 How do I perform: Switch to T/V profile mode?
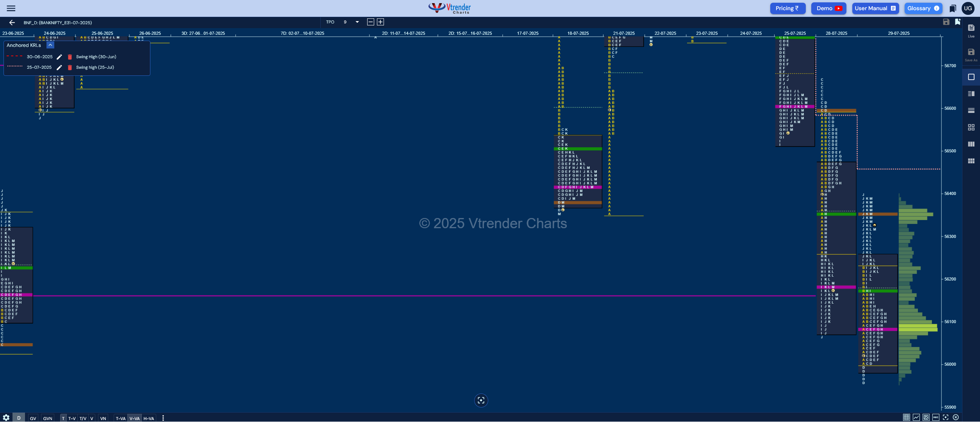[x=83, y=418]
